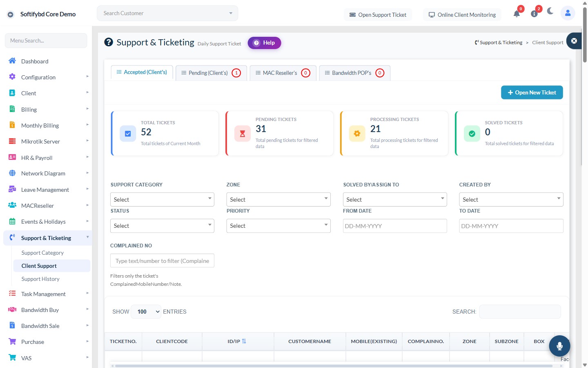Screen dimensions: 588x368
Task: Click the From Date input field
Action: (x=395, y=226)
